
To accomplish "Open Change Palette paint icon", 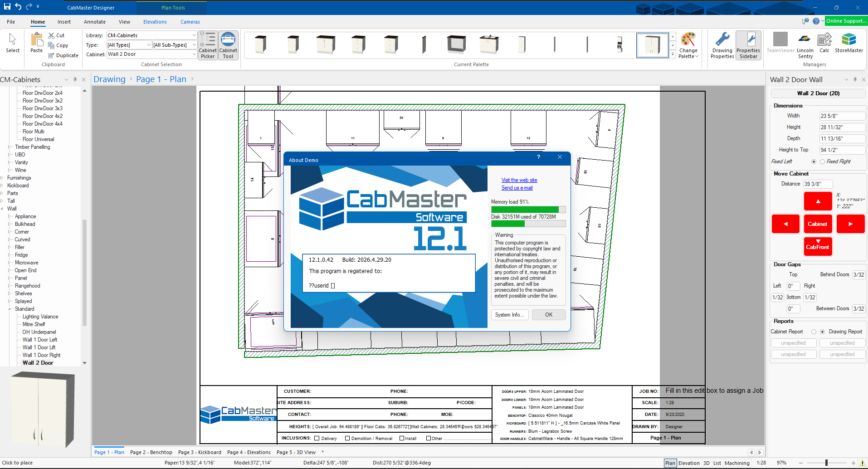I will [688, 45].
